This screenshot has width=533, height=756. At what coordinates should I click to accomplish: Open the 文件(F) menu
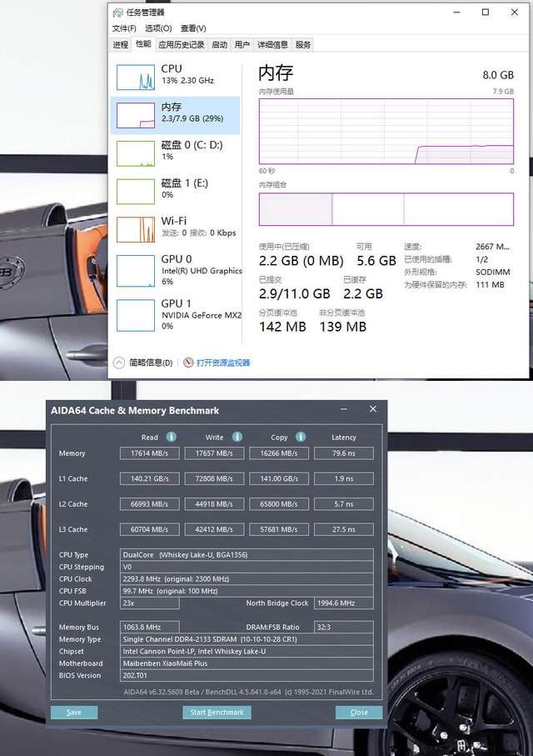coord(124,28)
